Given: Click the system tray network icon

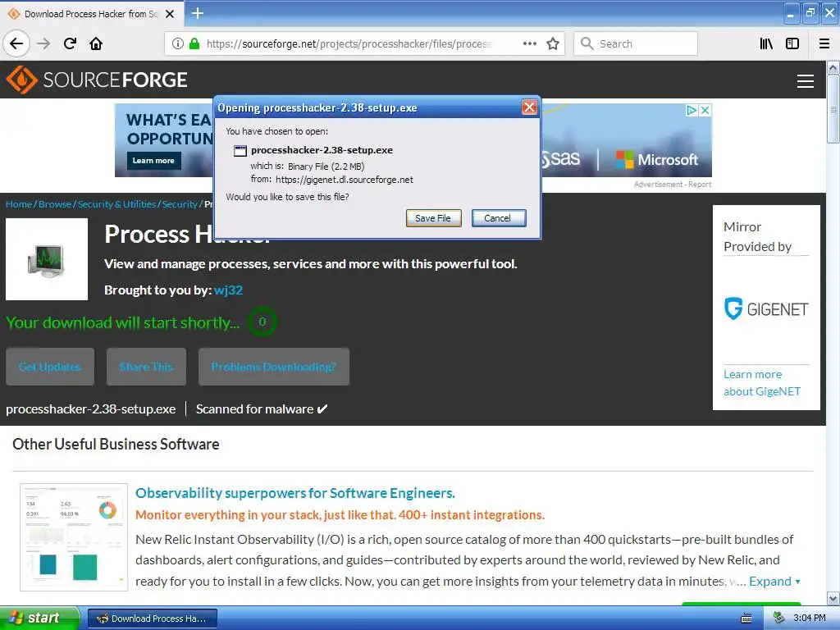Looking at the screenshot, I should (778, 619).
